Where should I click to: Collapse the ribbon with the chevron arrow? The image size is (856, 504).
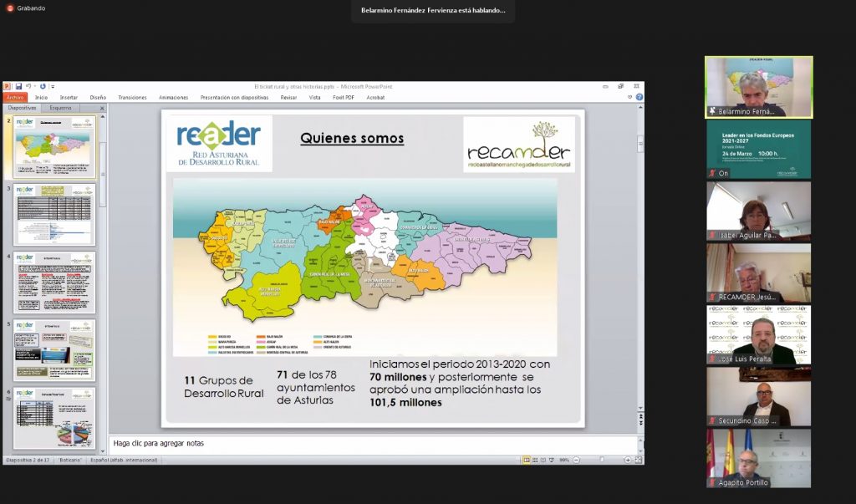[x=631, y=97]
